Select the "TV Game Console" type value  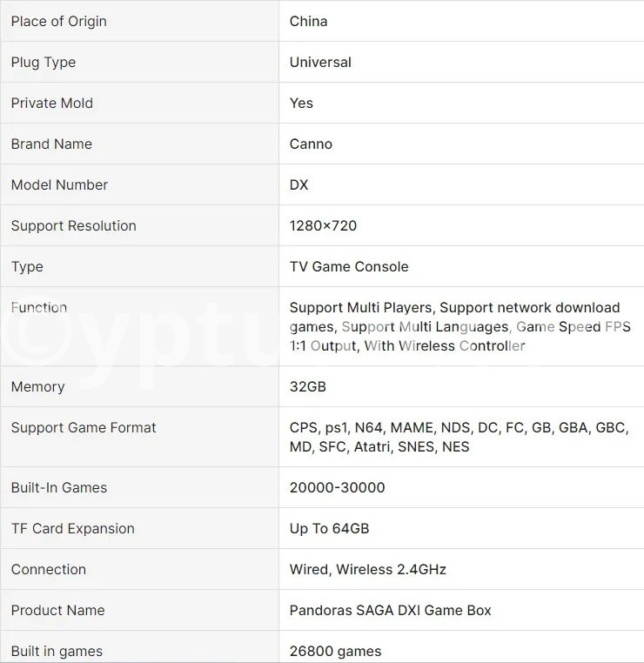tap(348, 266)
